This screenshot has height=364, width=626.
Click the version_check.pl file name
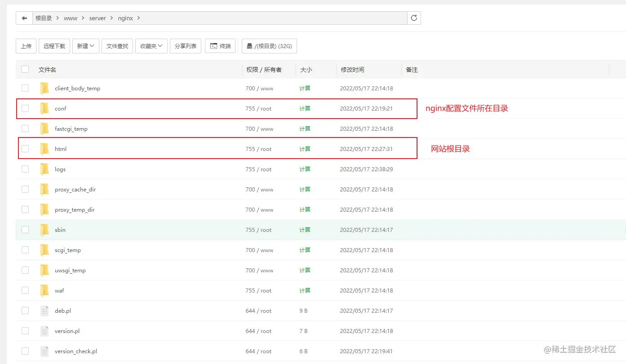point(76,351)
